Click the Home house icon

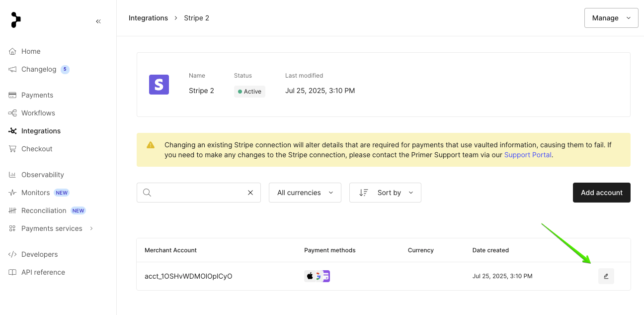tap(12, 51)
